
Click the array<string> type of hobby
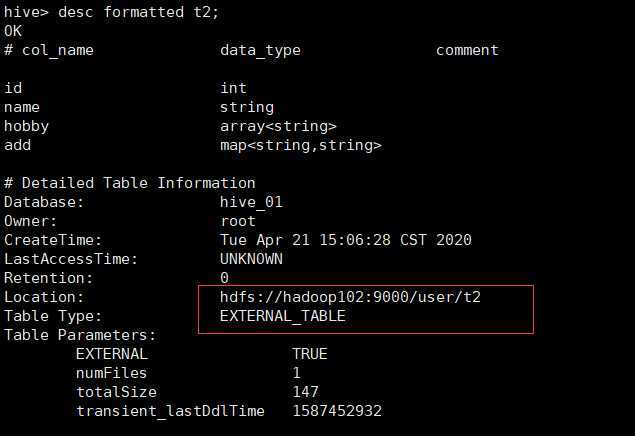tap(278, 126)
